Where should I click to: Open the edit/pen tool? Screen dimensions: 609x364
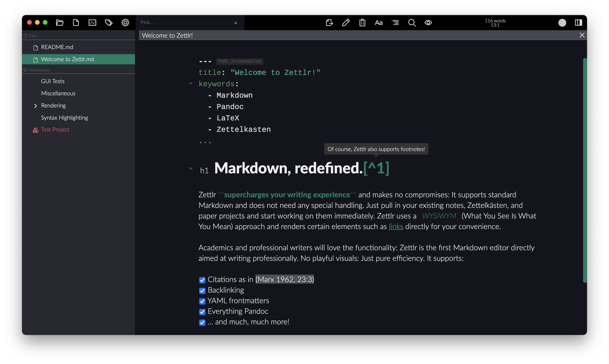346,22
